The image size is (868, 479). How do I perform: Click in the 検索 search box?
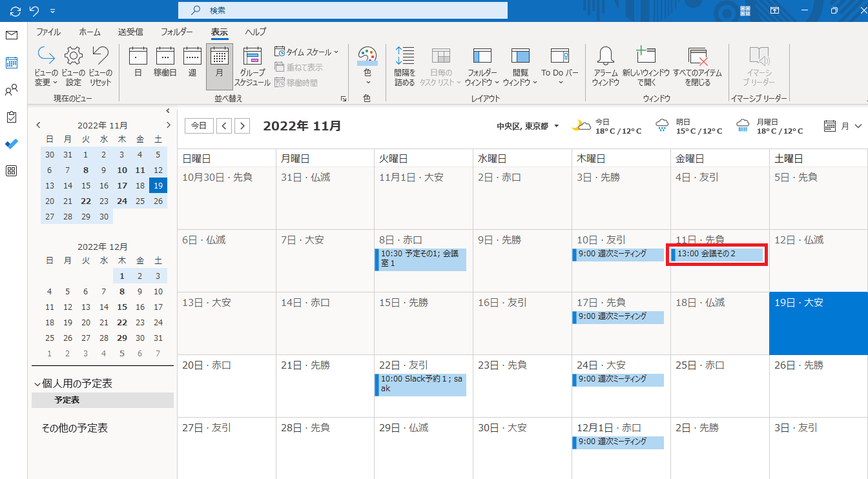[342, 10]
